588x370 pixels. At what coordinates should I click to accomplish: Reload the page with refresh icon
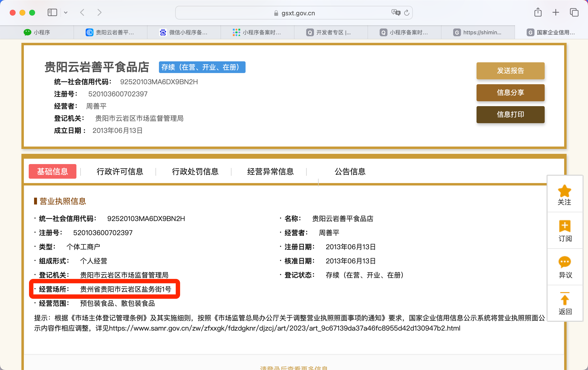pyautogui.click(x=407, y=13)
